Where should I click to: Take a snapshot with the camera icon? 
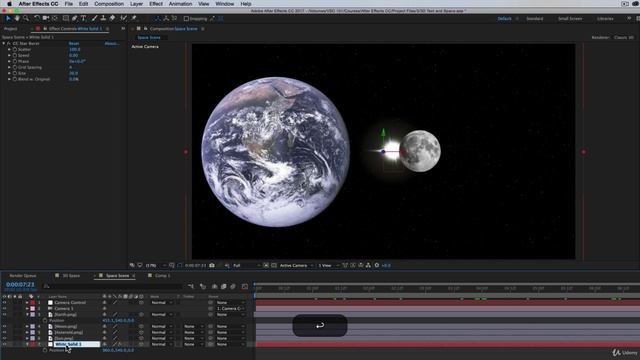(x=212, y=265)
